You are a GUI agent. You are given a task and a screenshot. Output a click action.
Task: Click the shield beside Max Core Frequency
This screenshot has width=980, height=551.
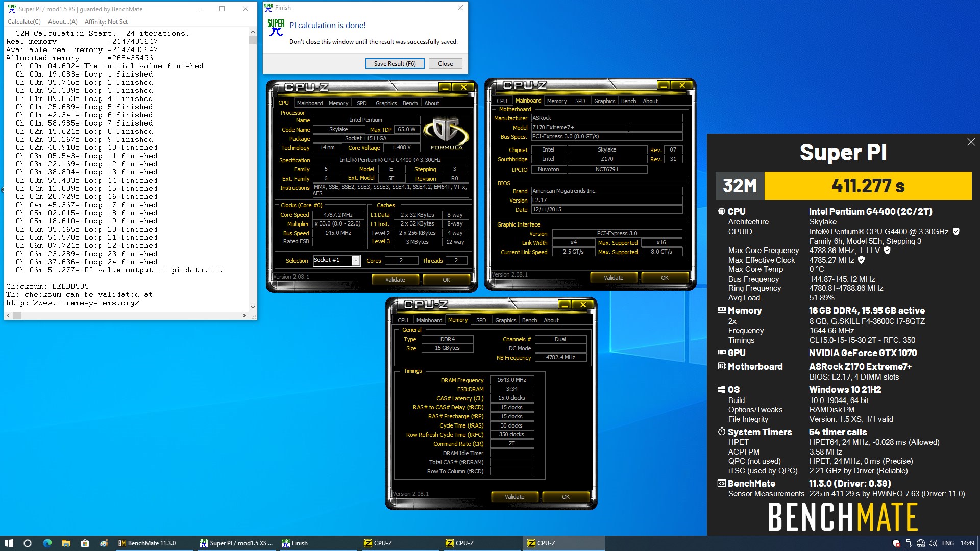(887, 251)
